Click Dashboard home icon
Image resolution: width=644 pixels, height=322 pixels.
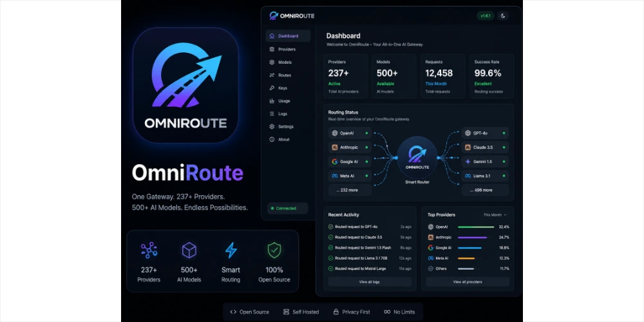pyautogui.click(x=272, y=36)
